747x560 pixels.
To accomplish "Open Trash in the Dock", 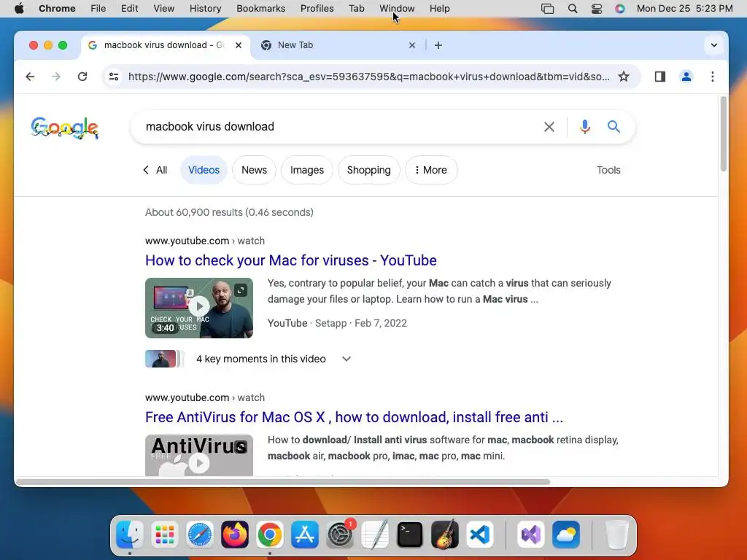I will coord(616,534).
